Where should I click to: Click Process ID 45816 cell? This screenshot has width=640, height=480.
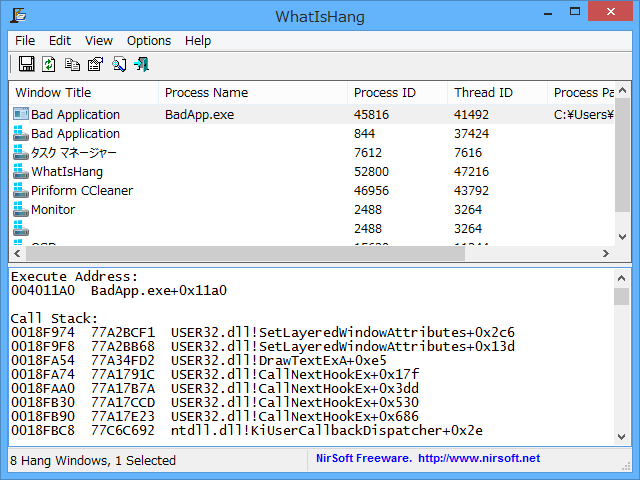point(371,114)
